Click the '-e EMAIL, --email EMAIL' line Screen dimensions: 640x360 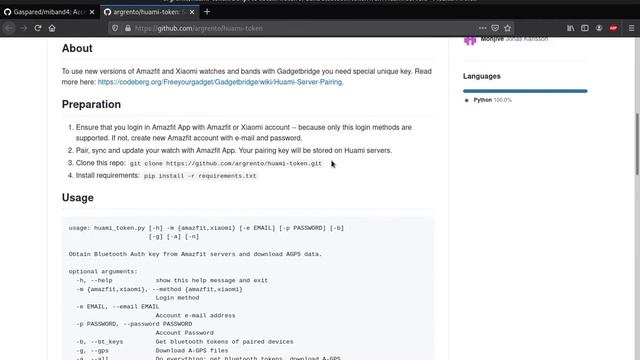click(118, 307)
